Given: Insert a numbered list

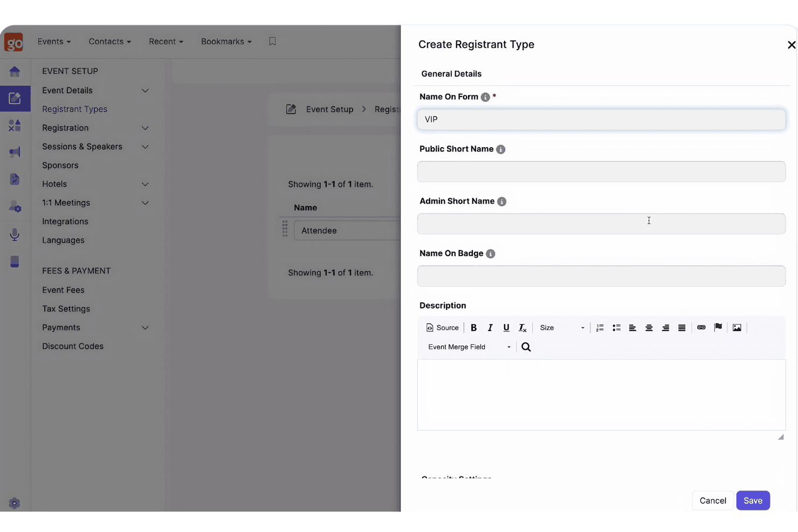Looking at the screenshot, I should 600,328.
